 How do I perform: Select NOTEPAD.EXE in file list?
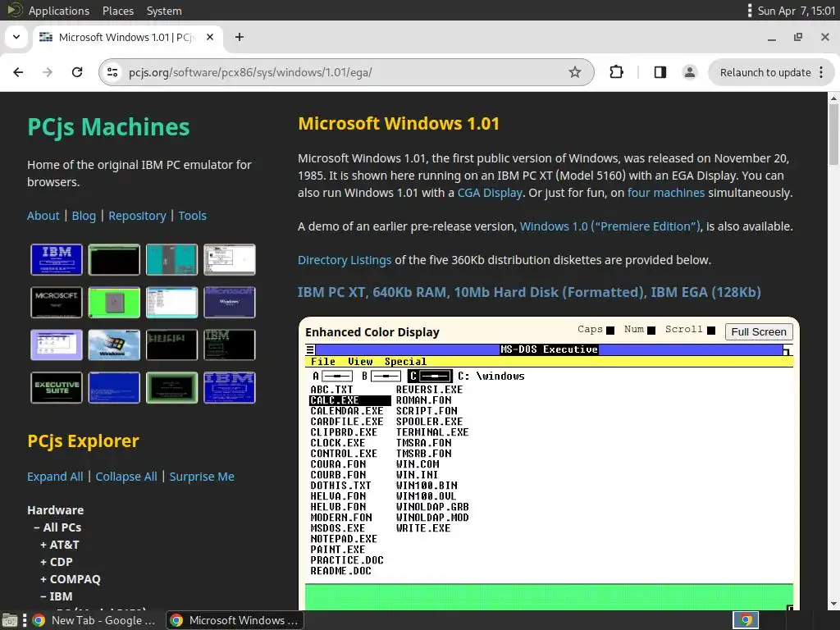click(344, 539)
